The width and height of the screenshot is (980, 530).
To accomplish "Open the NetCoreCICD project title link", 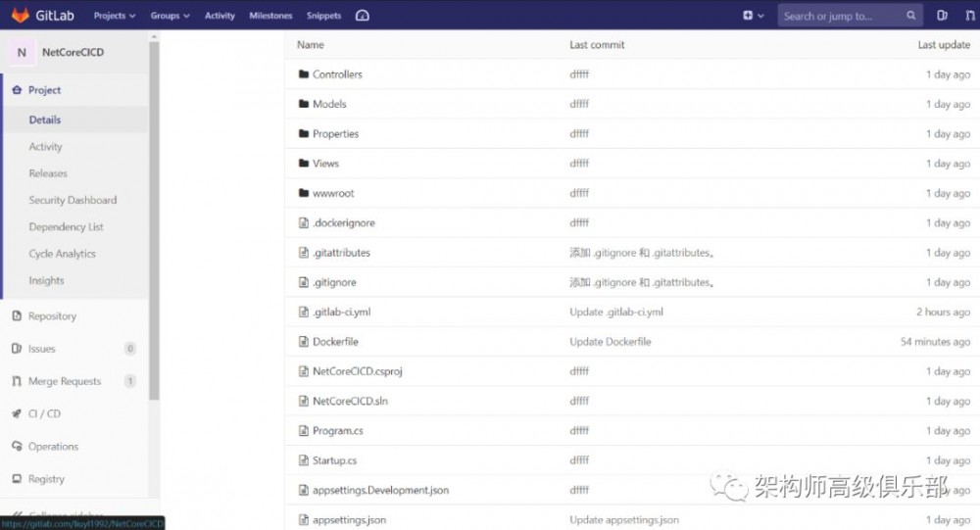I will click(x=73, y=53).
